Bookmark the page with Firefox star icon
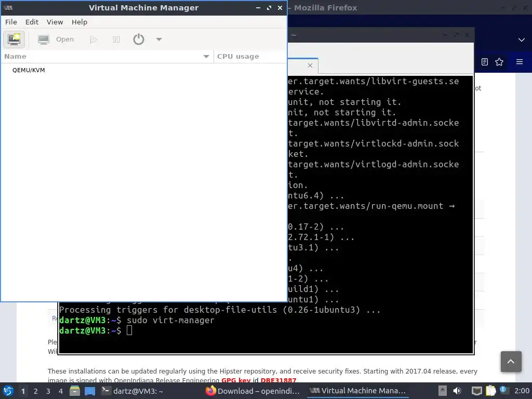 pyautogui.click(x=499, y=62)
